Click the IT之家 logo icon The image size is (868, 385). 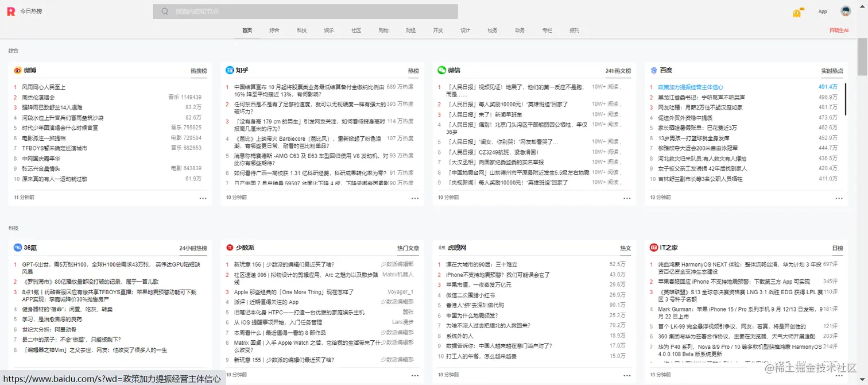(x=654, y=248)
